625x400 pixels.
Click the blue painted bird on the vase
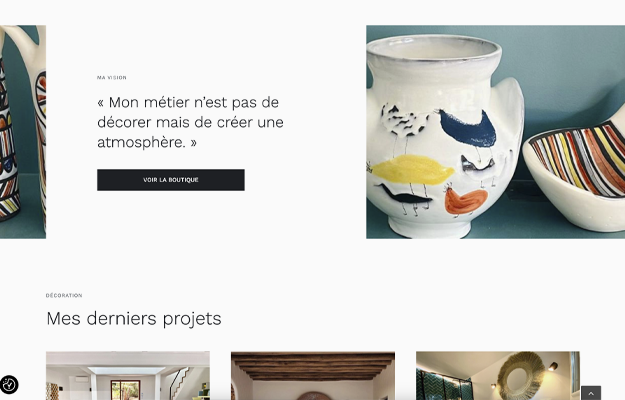point(467,128)
